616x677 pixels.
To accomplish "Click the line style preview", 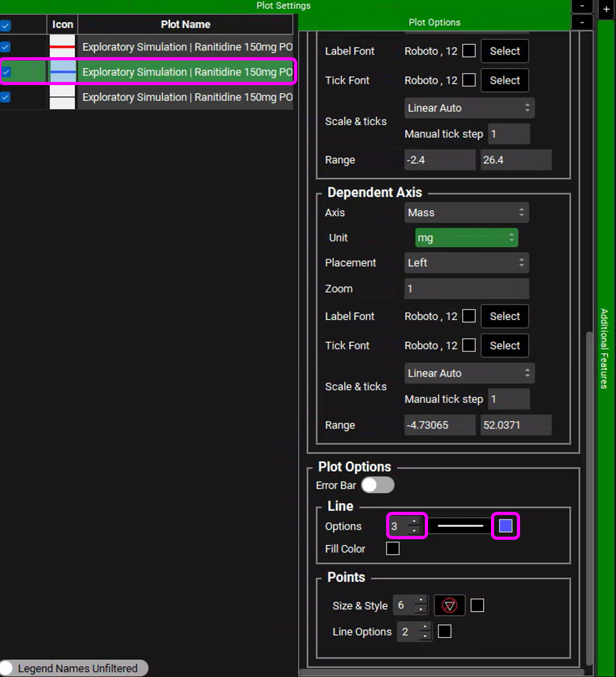I will [460, 526].
